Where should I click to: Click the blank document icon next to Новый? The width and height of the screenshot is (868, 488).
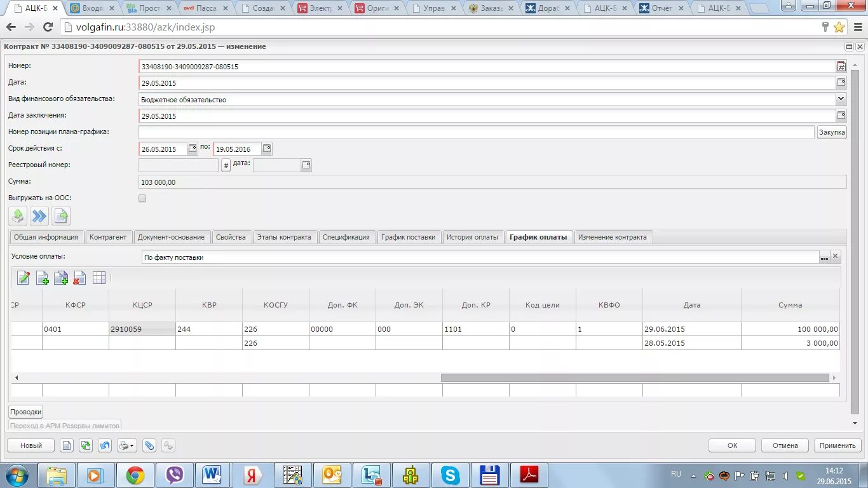(x=67, y=445)
